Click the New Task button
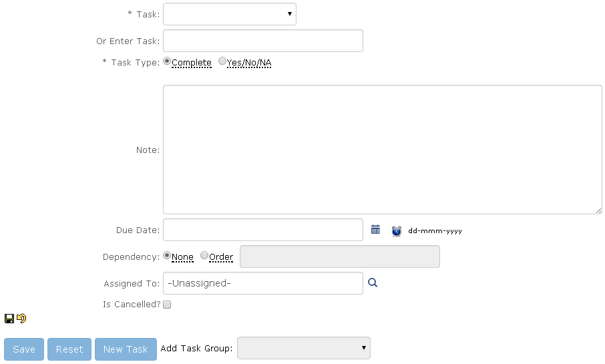605x364 pixels. 126,349
